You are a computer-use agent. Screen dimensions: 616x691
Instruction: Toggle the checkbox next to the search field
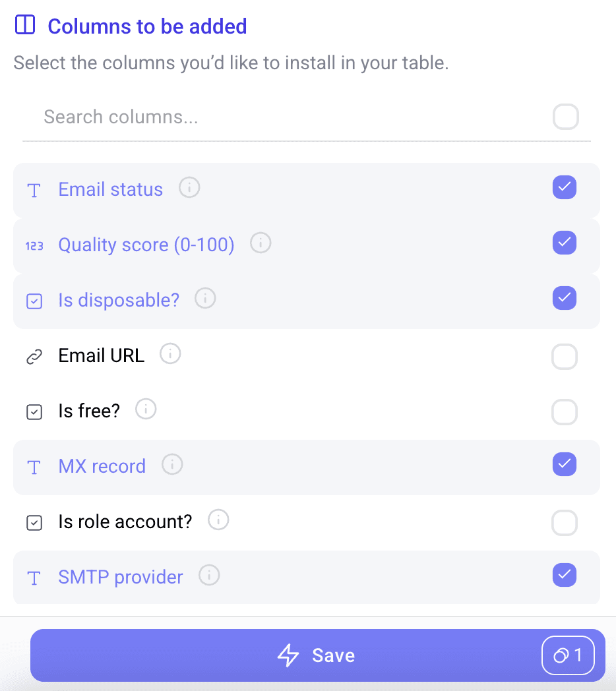[x=565, y=117]
